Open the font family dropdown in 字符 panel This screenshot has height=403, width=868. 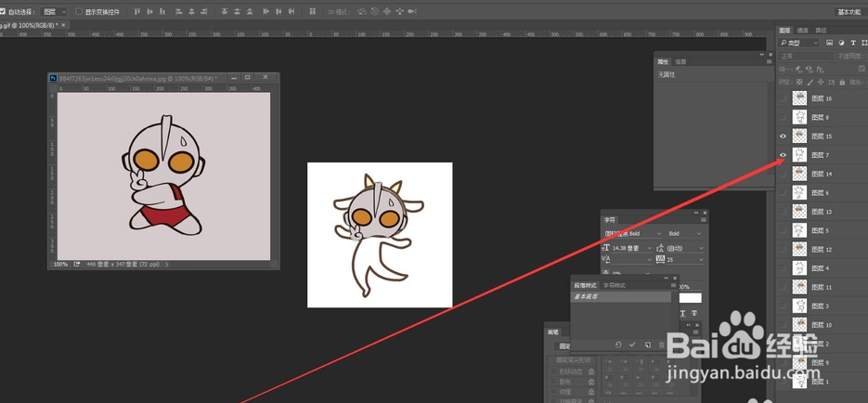click(633, 234)
